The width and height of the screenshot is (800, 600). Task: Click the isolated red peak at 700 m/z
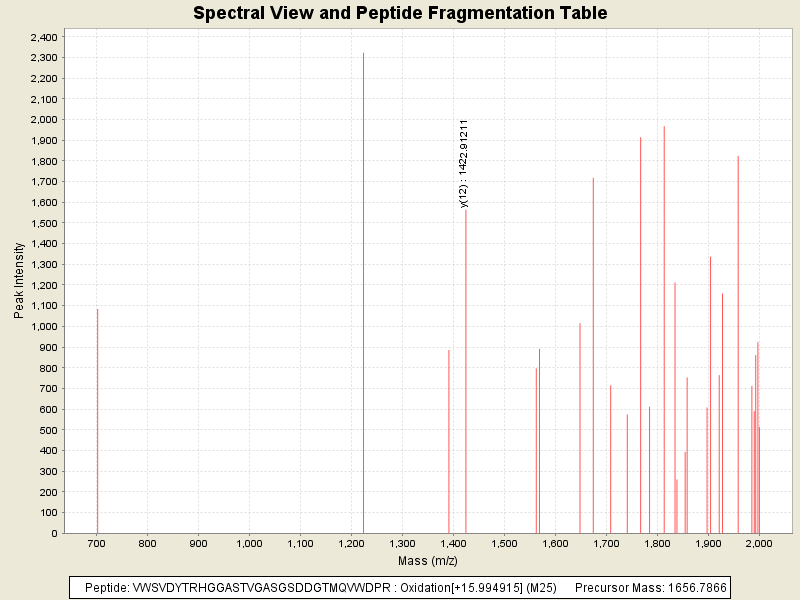click(97, 420)
